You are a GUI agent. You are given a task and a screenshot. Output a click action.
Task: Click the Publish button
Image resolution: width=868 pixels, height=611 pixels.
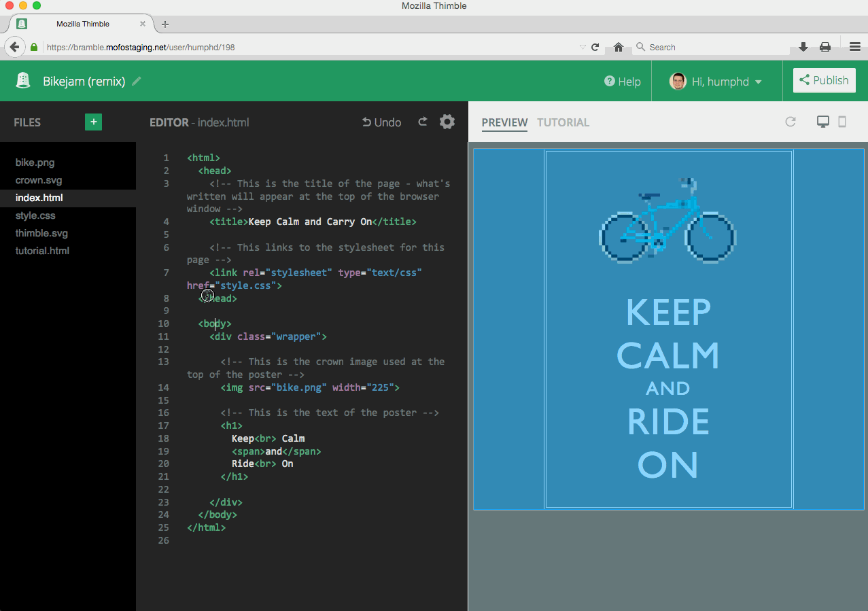tap(824, 80)
